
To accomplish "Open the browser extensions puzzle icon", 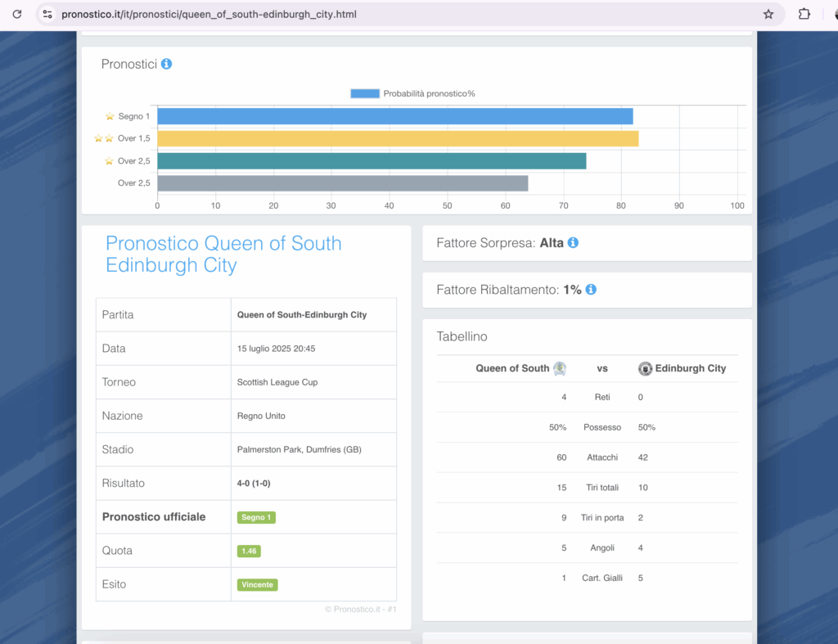I will point(804,15).
